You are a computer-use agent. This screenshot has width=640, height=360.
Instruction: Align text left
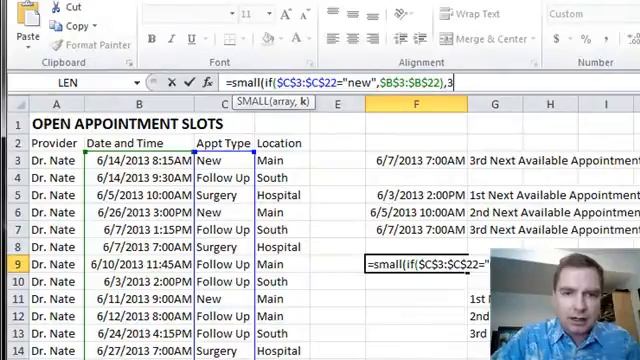[333, 39]
